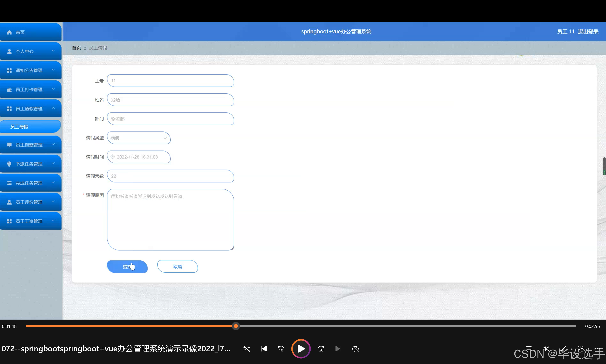Skip forward 30 seconds
The image size is (606, 364).
(x=321, y=349)
